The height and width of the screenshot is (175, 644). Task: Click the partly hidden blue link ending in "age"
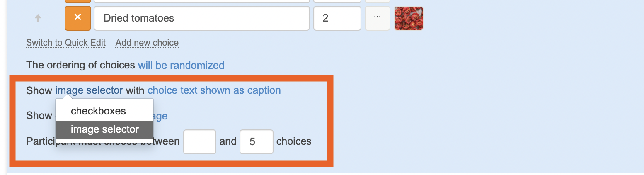(x=161, y=116)
